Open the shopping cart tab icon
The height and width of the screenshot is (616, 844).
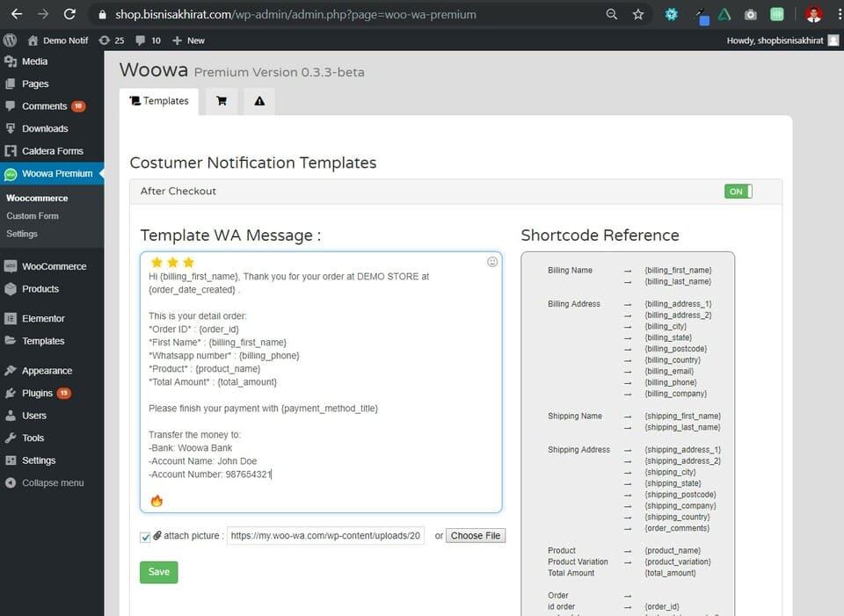222,101
